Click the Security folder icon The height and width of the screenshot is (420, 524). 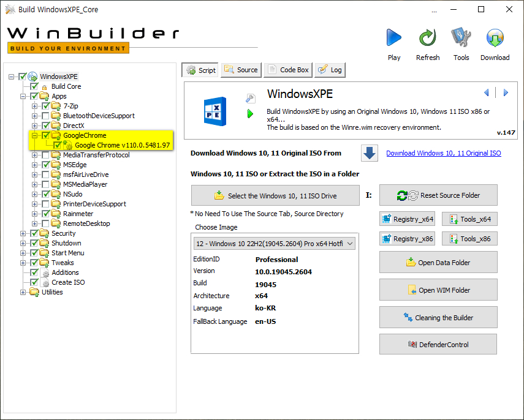tap(44, 233)
